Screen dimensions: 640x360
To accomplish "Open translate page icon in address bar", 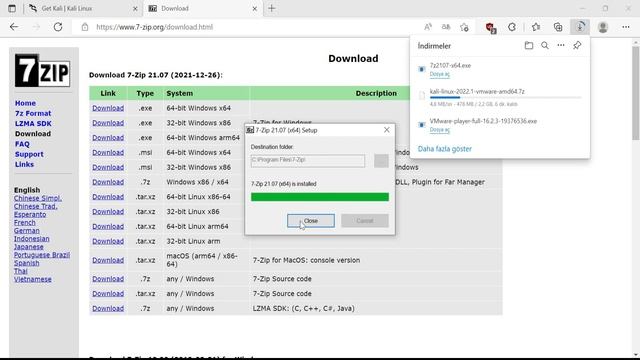I will click(x=446, y=27).
